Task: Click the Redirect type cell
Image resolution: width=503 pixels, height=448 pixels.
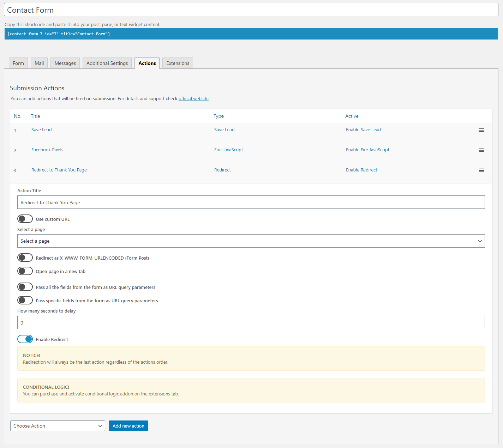Action: 222,170
